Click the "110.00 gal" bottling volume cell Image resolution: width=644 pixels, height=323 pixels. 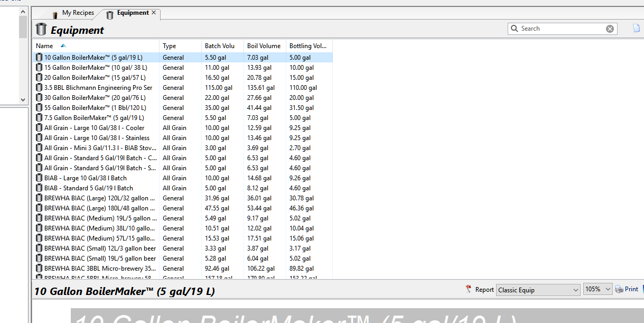[303, 88]
